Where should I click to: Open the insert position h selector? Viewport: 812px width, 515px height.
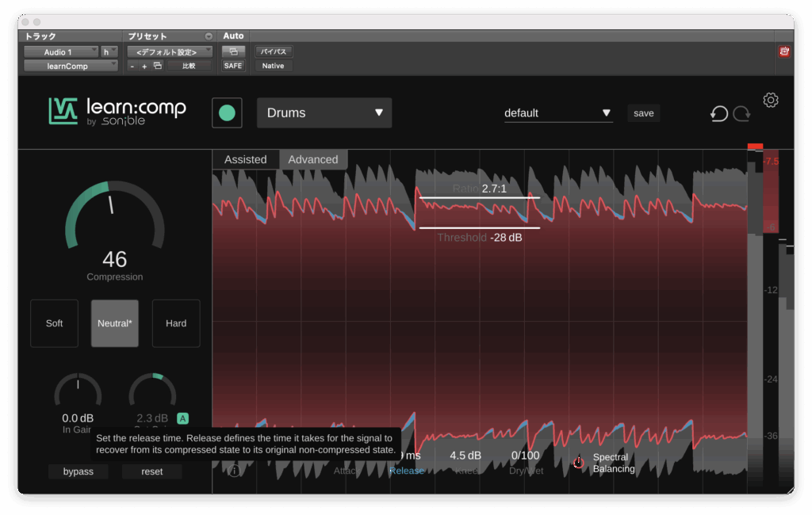(x=109, y=51)
